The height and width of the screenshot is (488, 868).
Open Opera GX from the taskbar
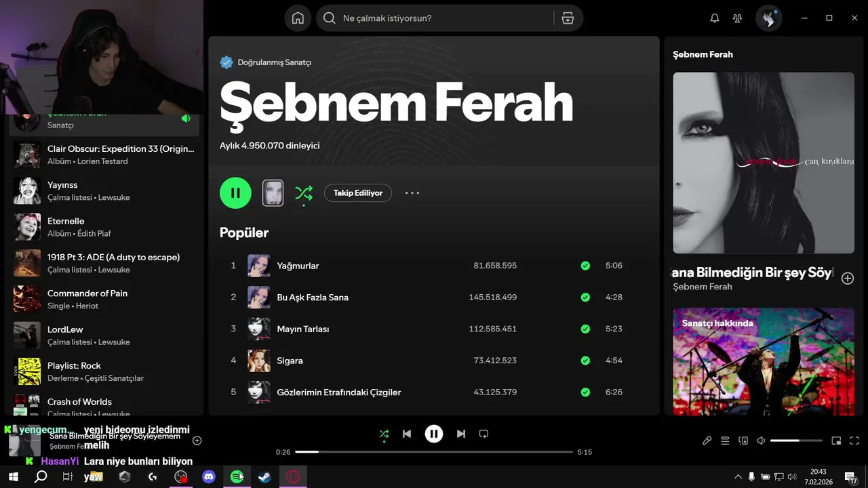click(x=293, y=476)
